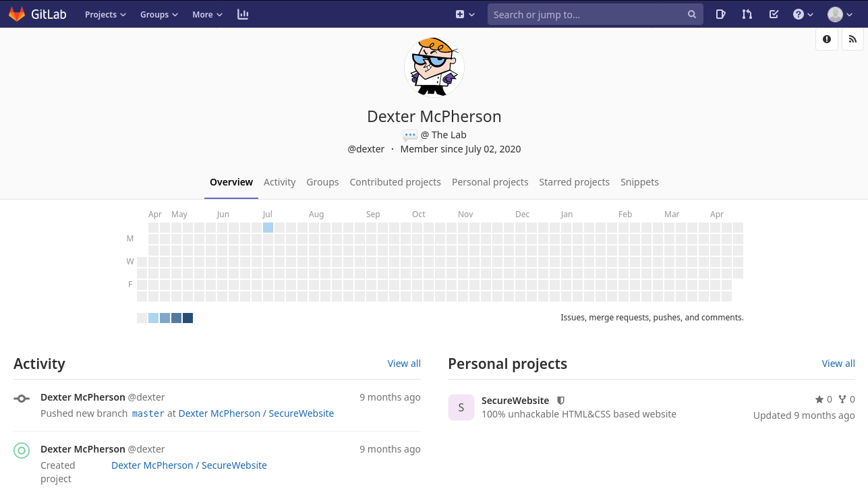Switch to the Activity tab
Viewport: 868px width, 491px height.
coord(279,182)
